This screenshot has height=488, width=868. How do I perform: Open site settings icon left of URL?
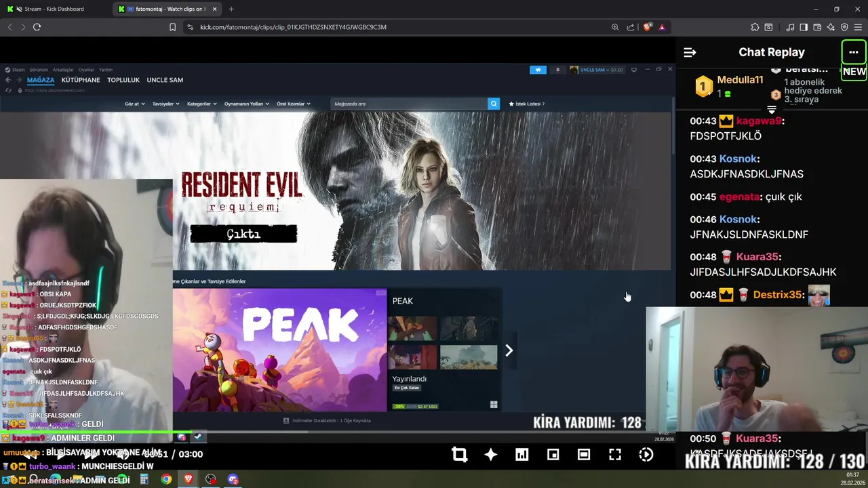[190, 27]
